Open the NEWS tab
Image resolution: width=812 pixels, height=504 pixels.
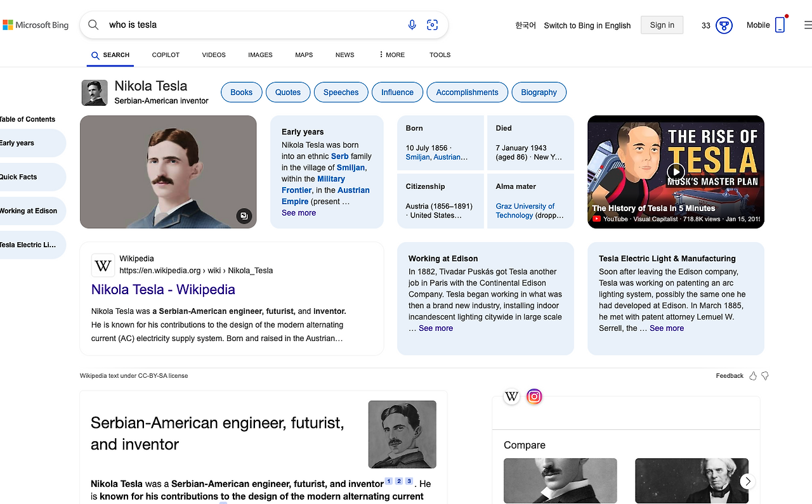pyautogui.click(x=344, y=55)
